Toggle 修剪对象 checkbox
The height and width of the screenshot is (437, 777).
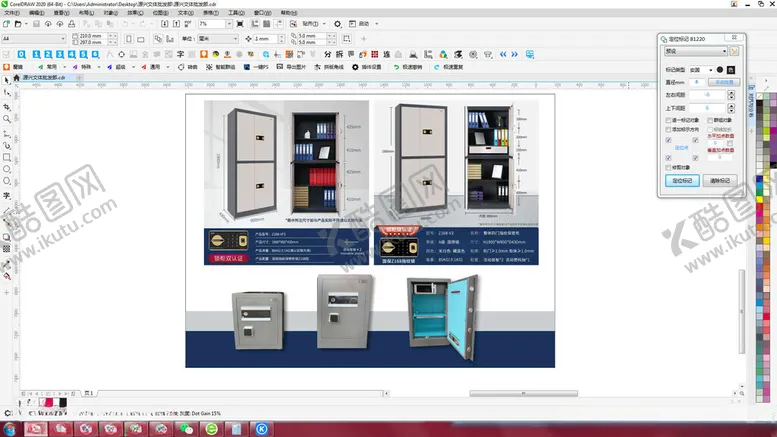tap(668, 167)
